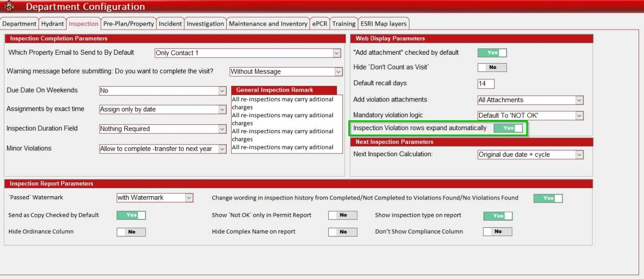Toggle Hide 'Don't Count as Visit' switch
Viewport: 644px width, 279px height.
(x=492, y=68)
